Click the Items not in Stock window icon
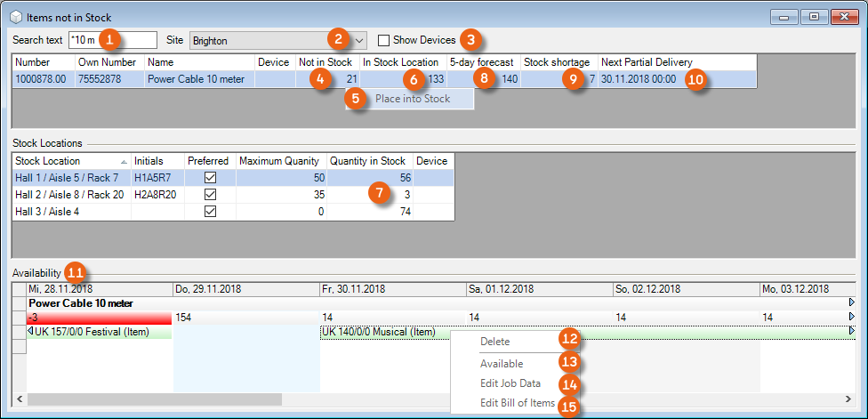The image size is (868, 419). (x=14, y=17)
